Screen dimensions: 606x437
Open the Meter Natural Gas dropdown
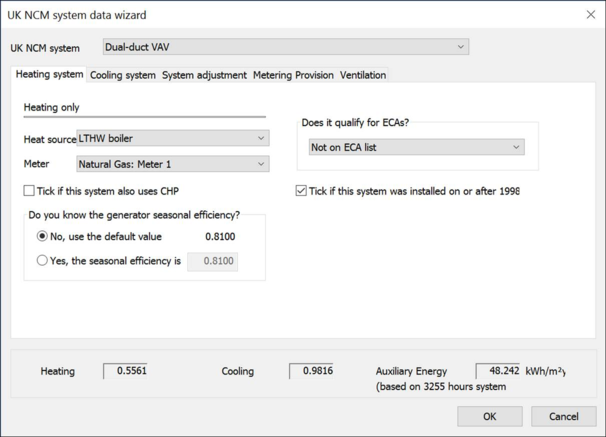click(172, 164)
